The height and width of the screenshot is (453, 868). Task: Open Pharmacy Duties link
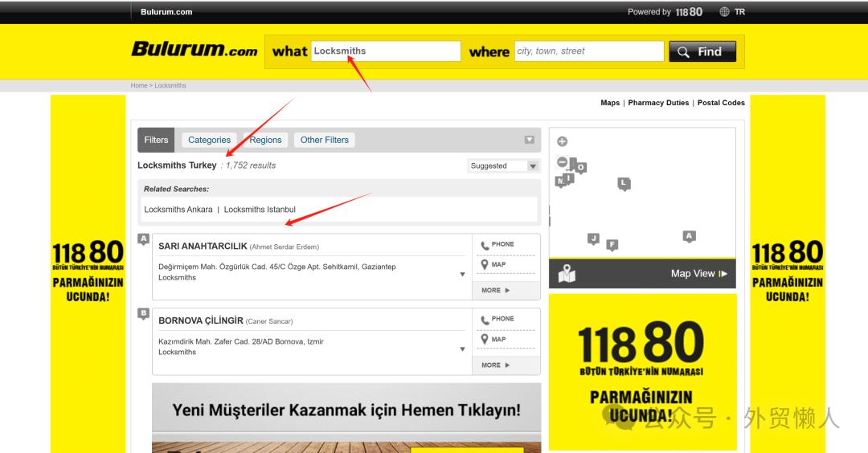pos(658,103)
